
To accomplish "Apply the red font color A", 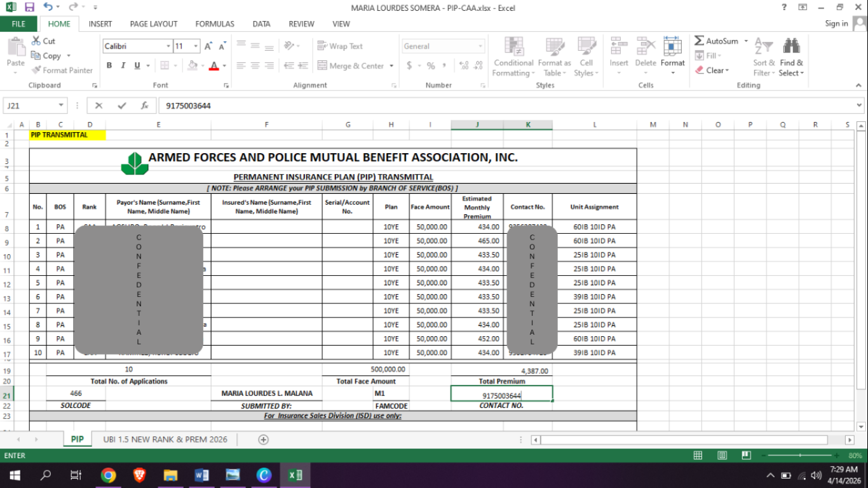I will point(214,65).
